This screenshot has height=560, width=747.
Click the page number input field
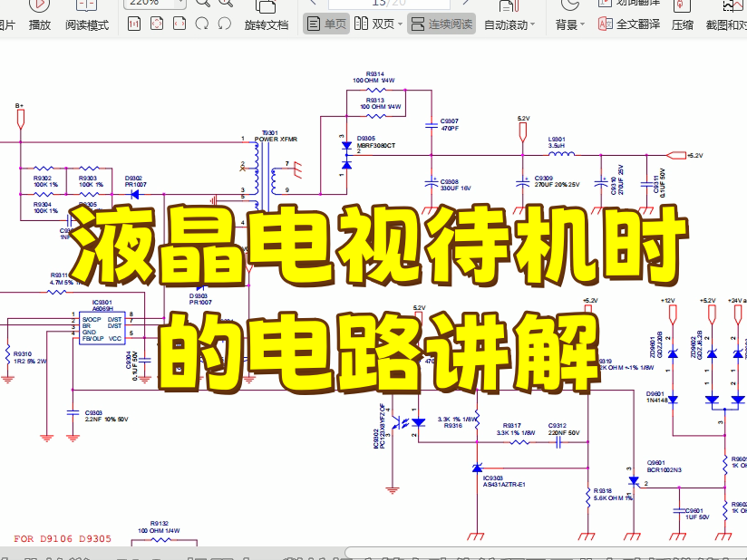tap(389, 4)
